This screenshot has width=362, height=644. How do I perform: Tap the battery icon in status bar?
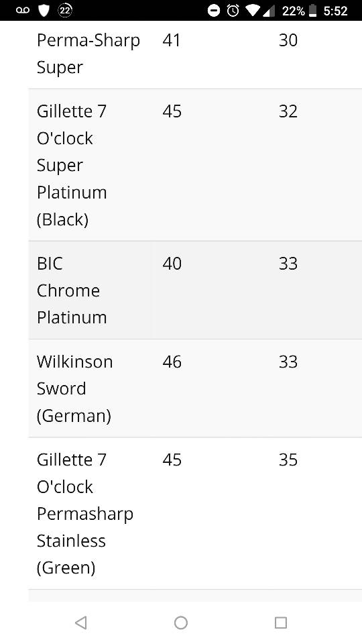point(313,10)
